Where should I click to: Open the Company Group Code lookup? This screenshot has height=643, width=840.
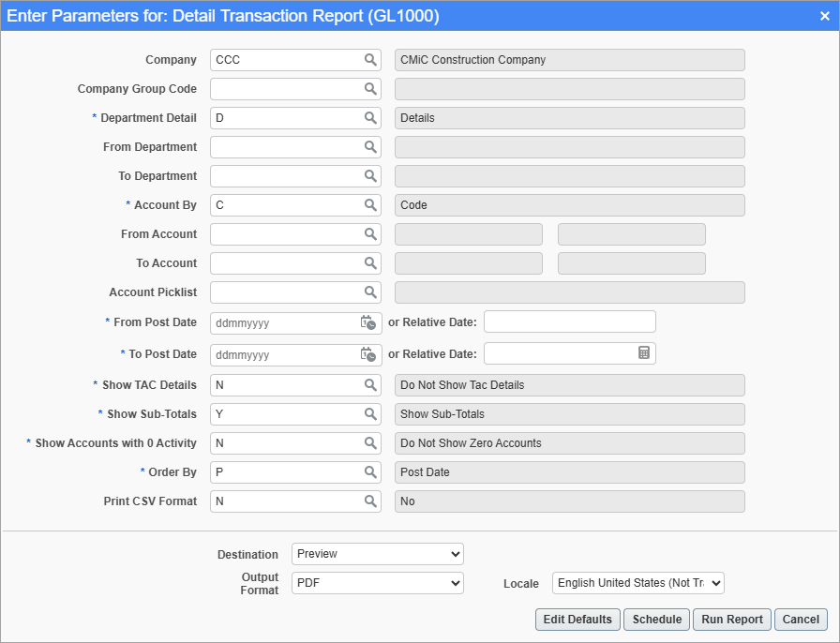[371, 88]
